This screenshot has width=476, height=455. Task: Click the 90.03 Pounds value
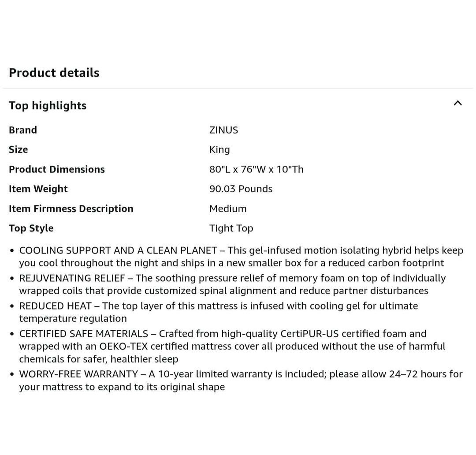pyautogui.click(x=241, y=189)
